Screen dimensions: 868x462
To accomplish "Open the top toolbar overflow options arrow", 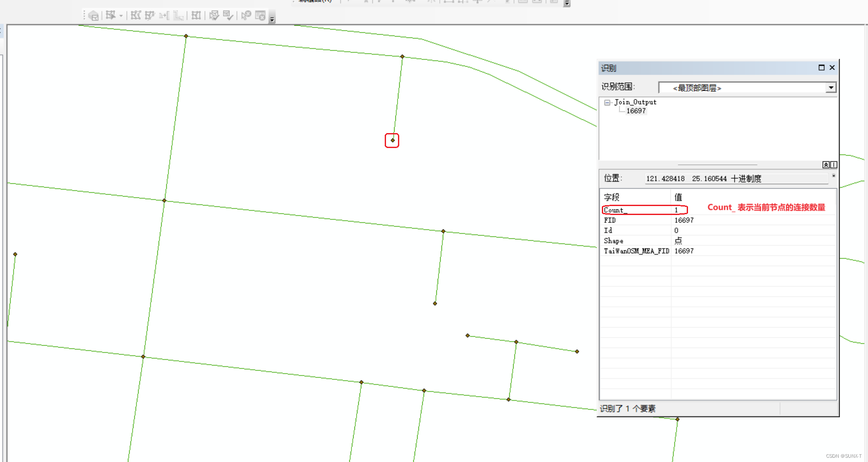I will click(567, 3).
